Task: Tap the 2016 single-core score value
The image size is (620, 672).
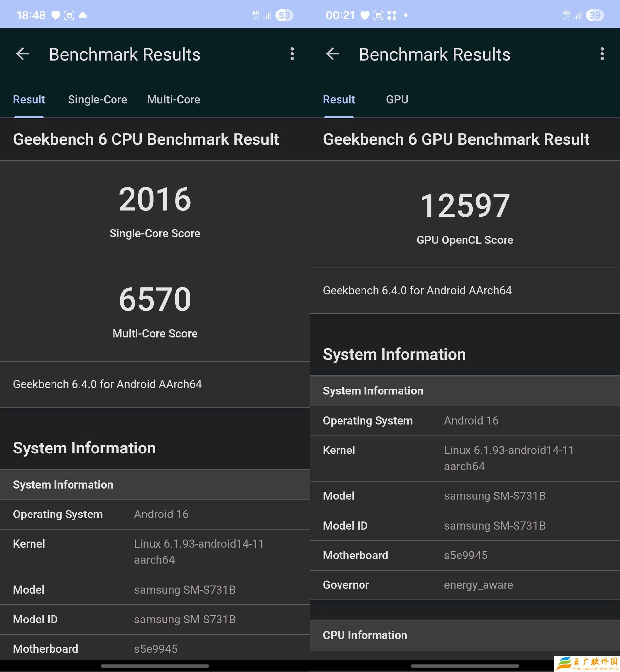Action: coord(155,199)
